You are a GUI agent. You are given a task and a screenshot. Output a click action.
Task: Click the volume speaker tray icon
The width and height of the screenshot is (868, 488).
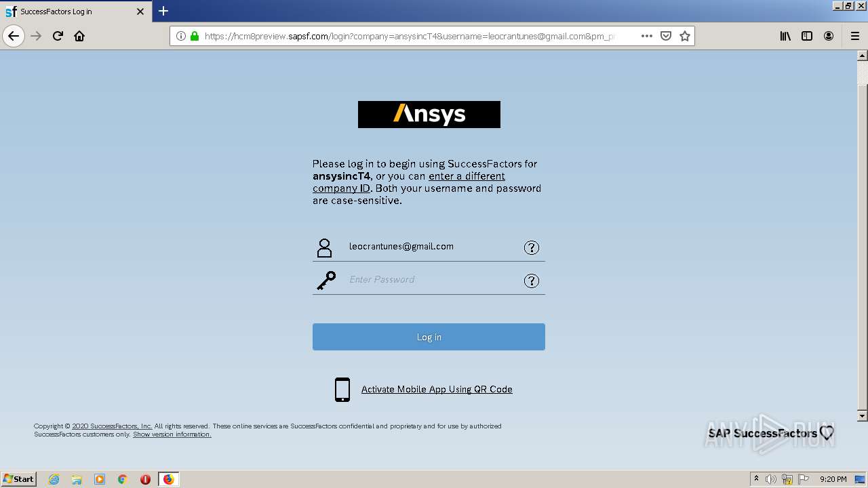771,479
